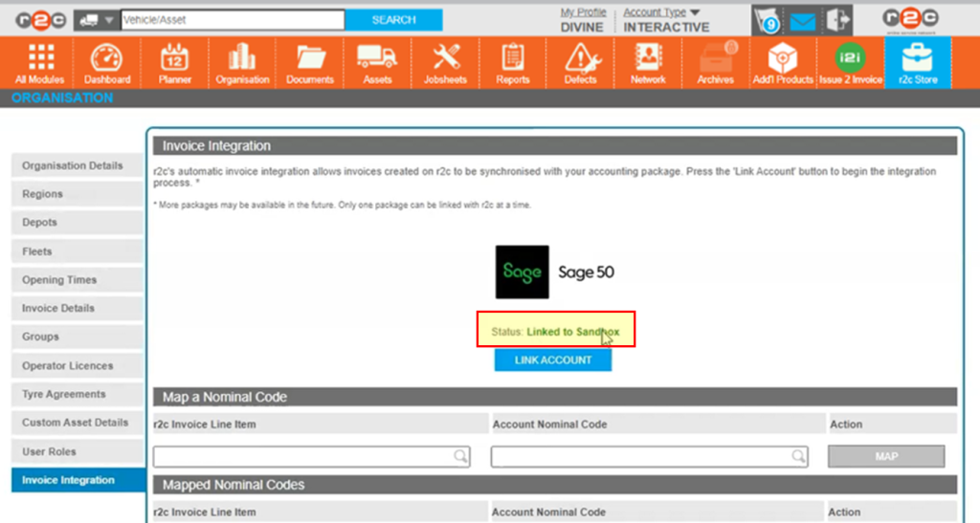Click the DIVINE profile name
The image size is (980, 523).
coord(582,28)
